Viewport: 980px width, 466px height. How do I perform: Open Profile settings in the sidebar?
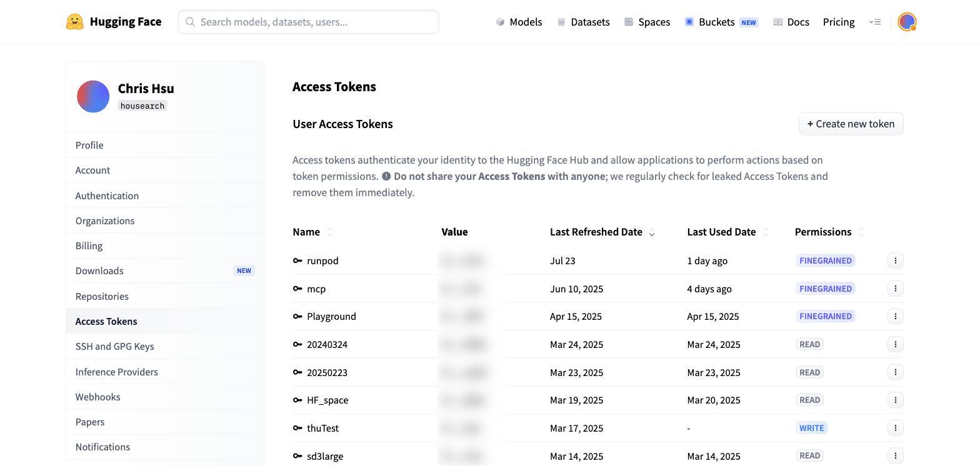tap(165, 145)
